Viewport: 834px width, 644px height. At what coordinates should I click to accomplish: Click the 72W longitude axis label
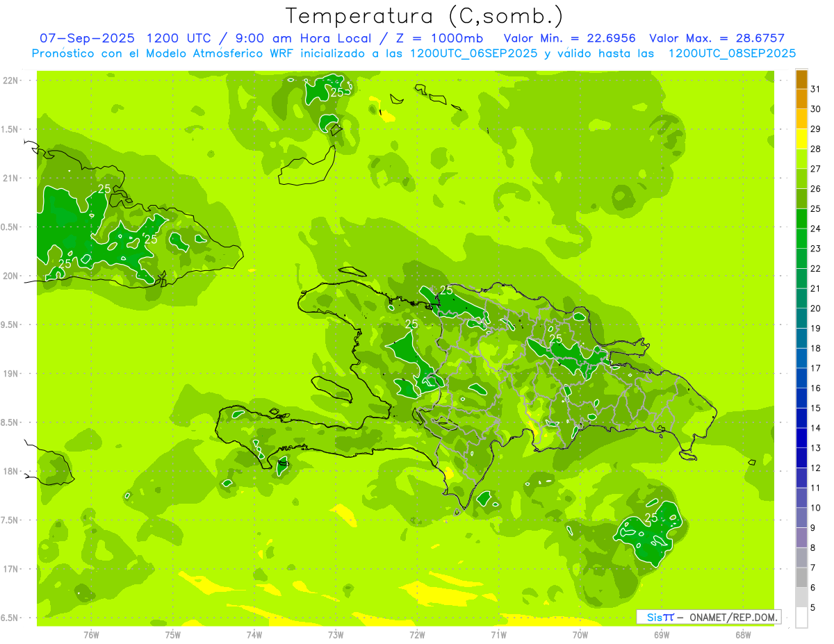pos(417,634)
